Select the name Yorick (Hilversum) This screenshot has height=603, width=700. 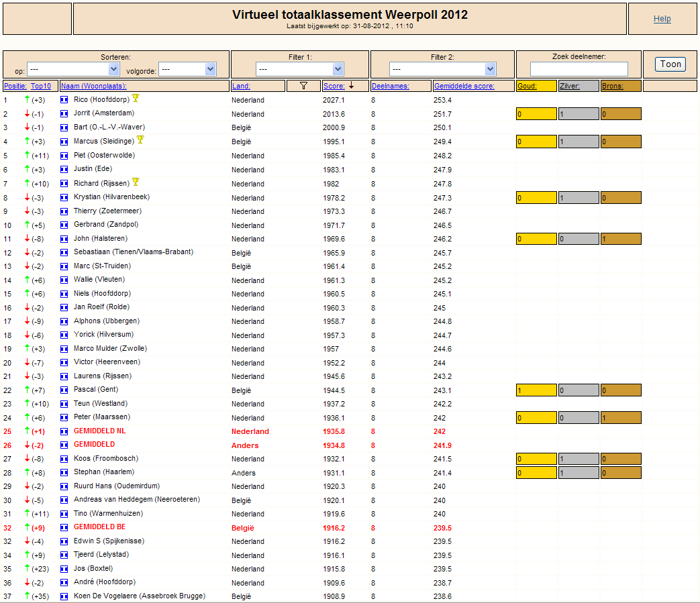103,335
